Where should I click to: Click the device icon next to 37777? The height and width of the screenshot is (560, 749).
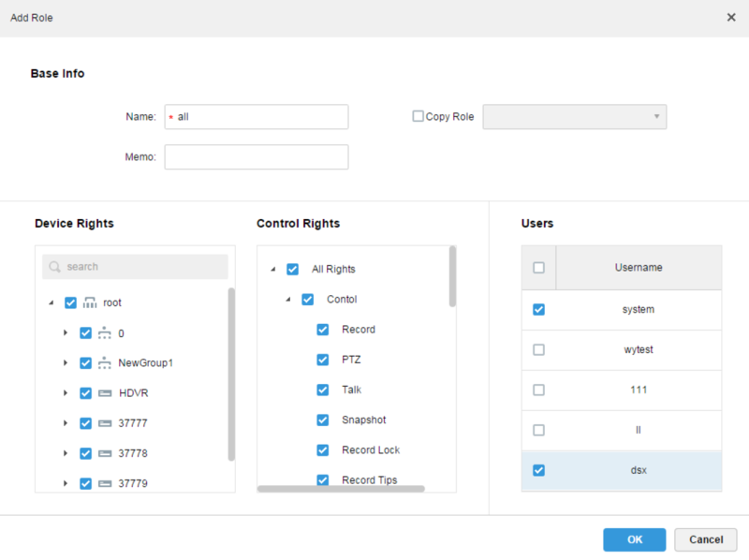pos(105,423)
